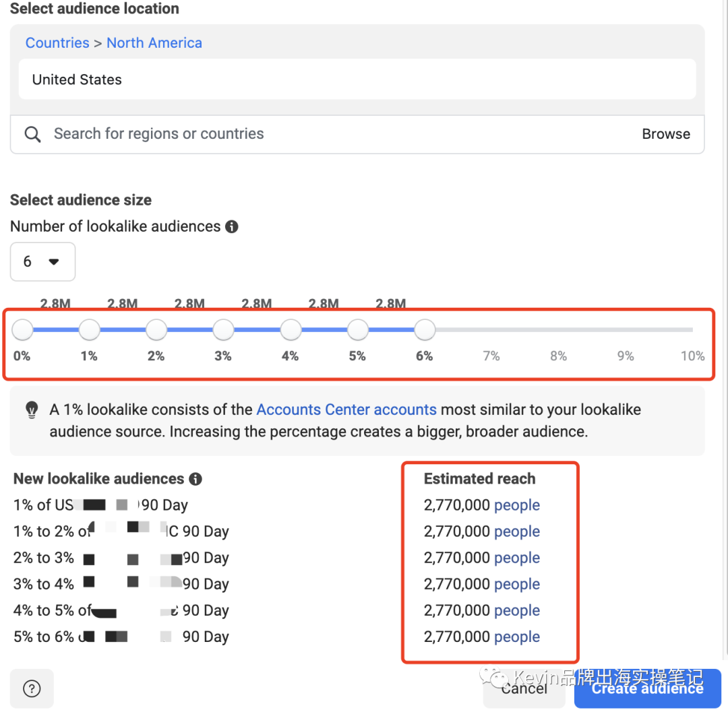Open the number of lookalike audiences dropdown

click(42, 261)
